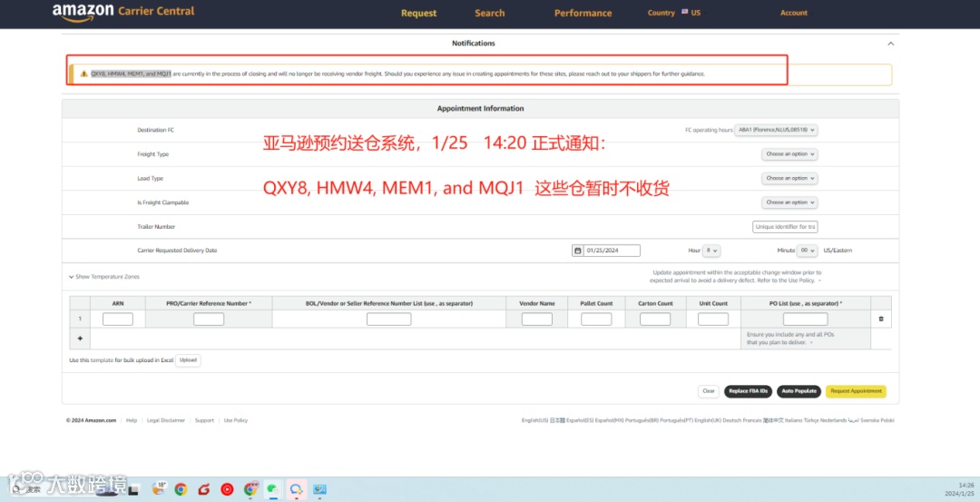Click the Unit Count input
The width and height of the screenshot is (980, 502).
[x=713, y=319]
